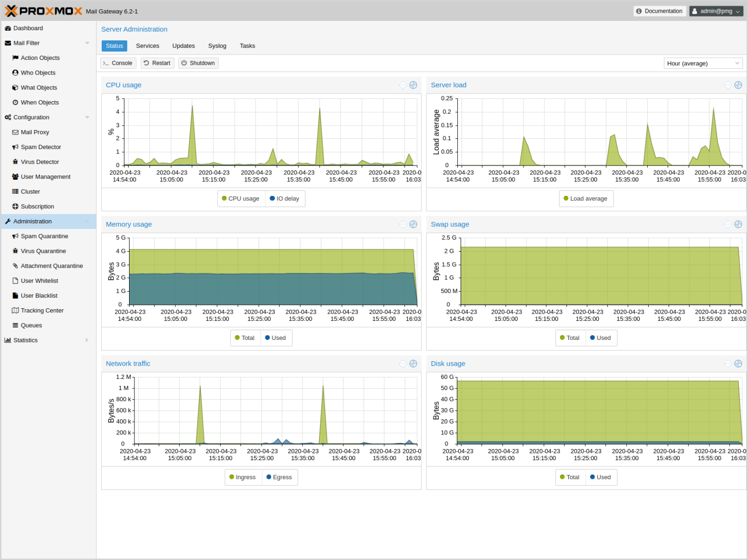This screenshot has height=560, width=748.
Task: Click the Spam Detector sidebar icon
Action: pyautogui.click(x=16, y=147)
